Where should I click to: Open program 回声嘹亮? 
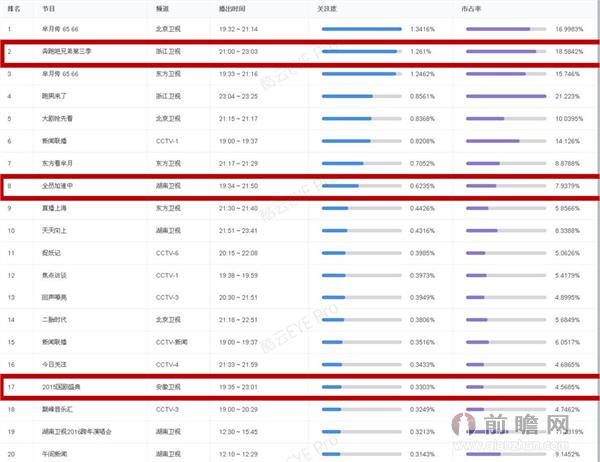coord(54,297)
